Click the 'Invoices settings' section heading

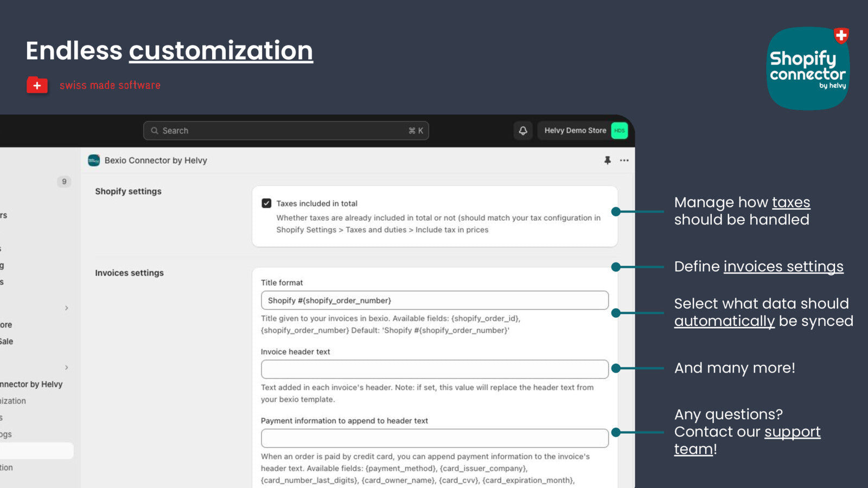point(129,273)
